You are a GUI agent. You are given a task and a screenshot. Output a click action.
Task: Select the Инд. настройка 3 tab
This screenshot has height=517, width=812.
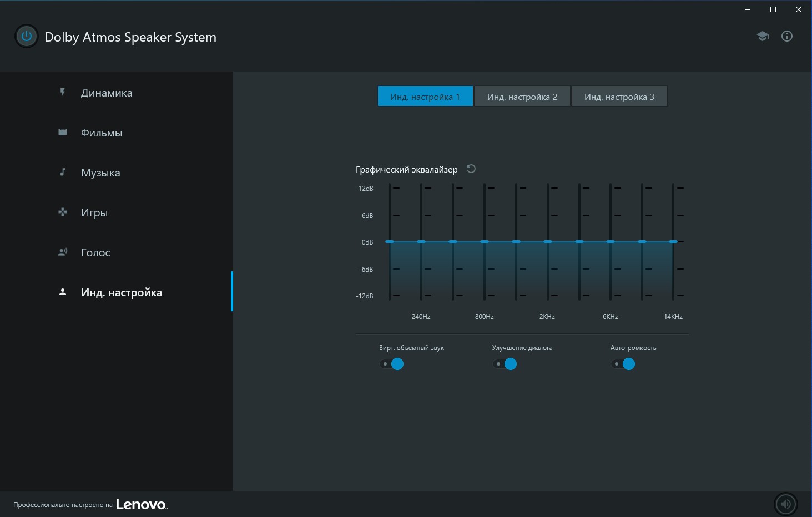tap(619, 97)
